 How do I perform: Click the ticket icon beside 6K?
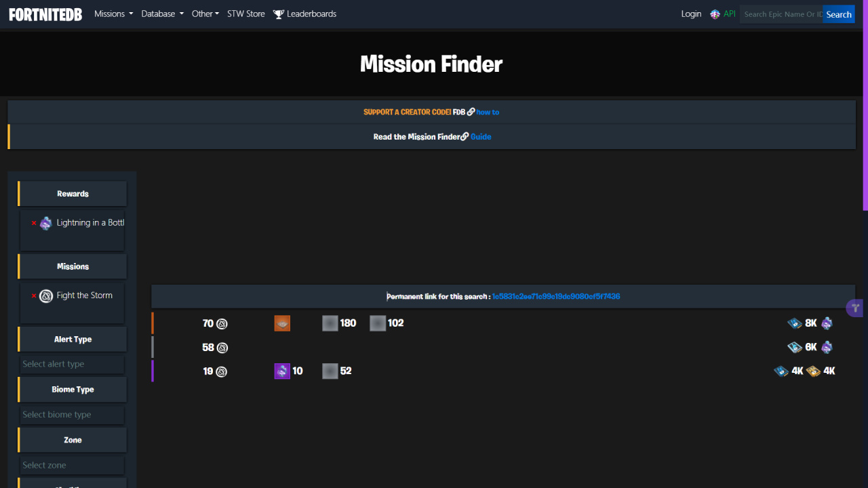click(795, 347)
